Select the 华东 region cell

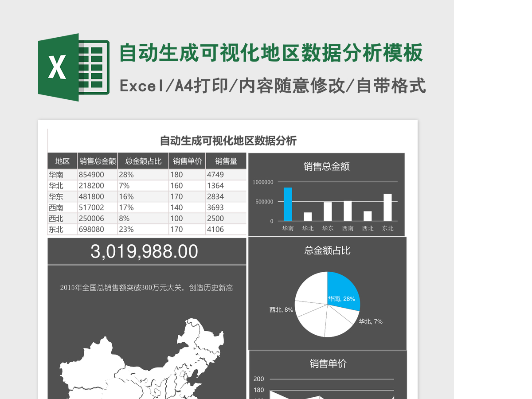pyautogui.click(x=63, y=196)
